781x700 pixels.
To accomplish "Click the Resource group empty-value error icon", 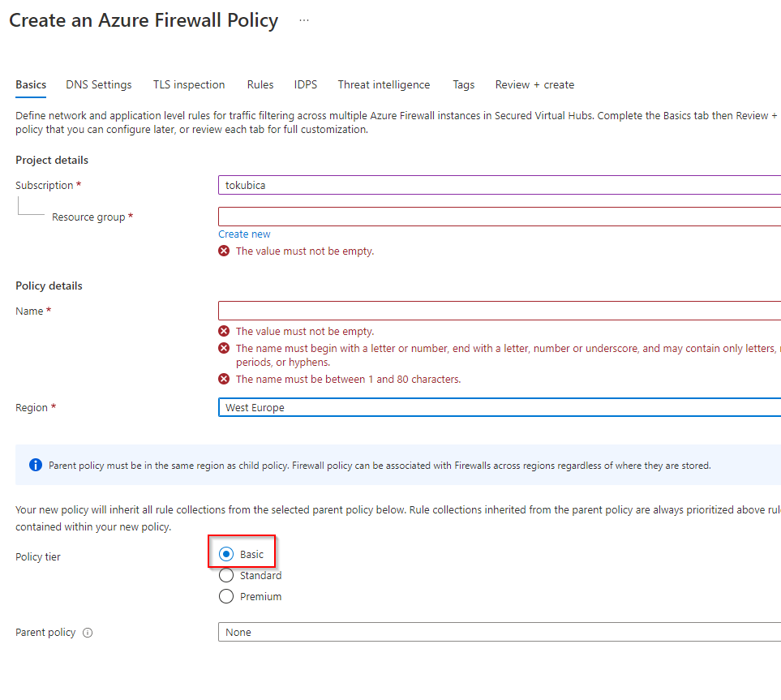I will (225, 251).
